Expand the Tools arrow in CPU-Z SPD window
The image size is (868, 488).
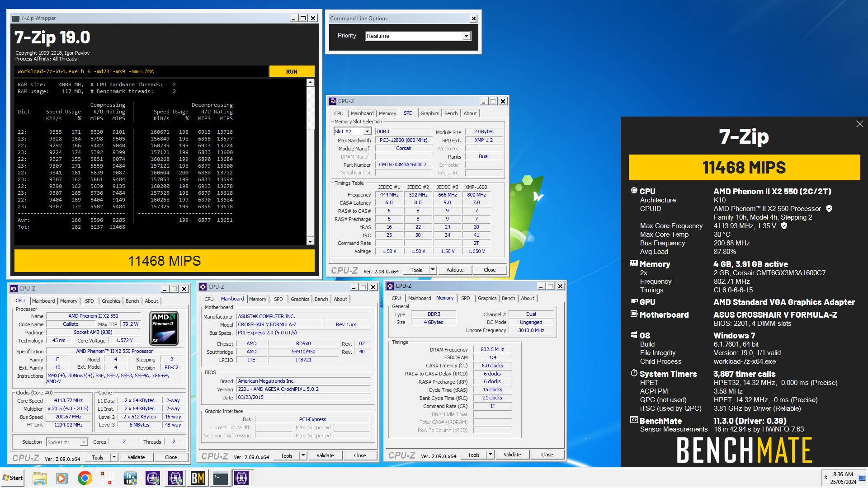point(433,270)
